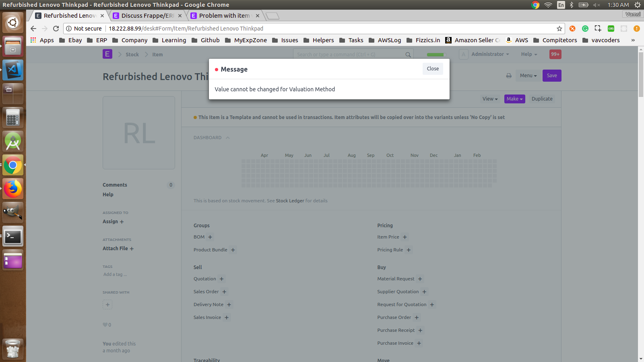Open the Issues bookmarks folder
Image resolution: width=644 pixels, height=362 pixels.
point(285,40)
